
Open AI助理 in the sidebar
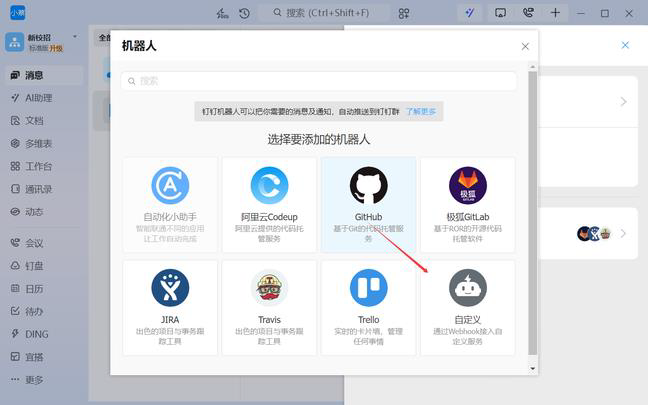pyautogui.click(x=44, y=98)
